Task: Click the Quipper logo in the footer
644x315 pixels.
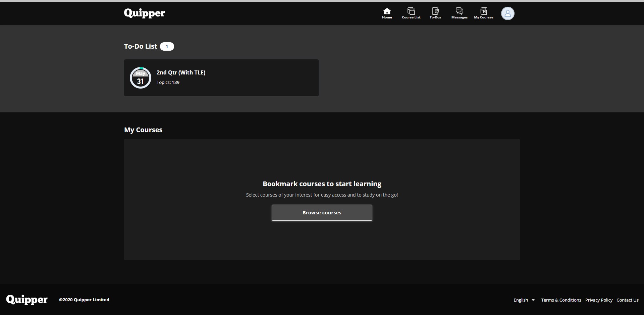Action: 27,300
